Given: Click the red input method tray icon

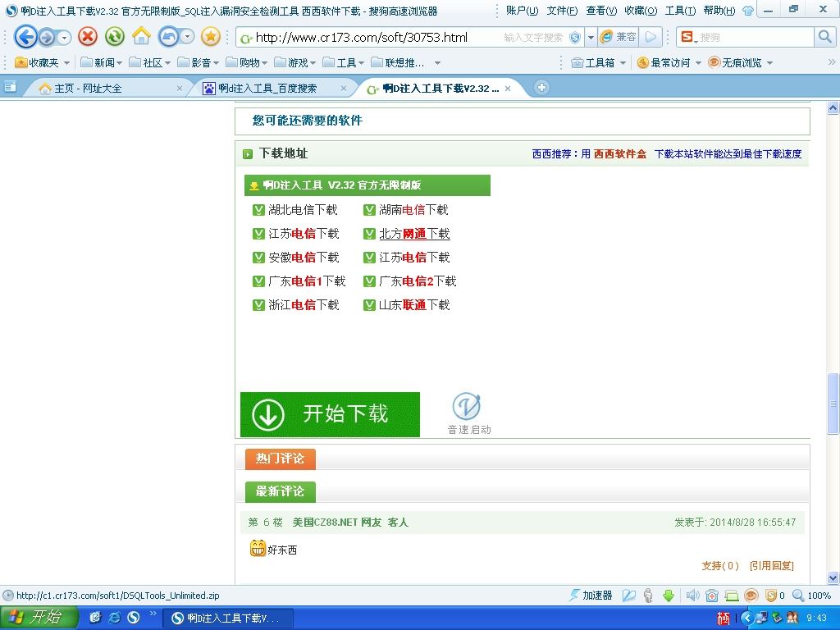Looking at the screenshot, I should coord(723,619).
